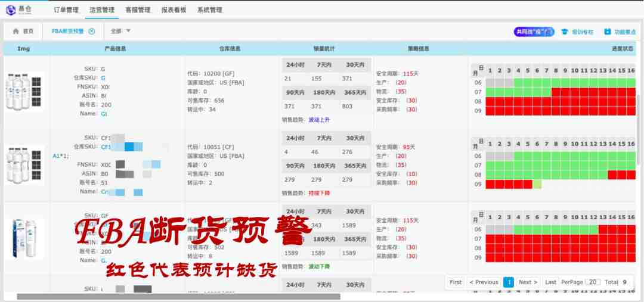Click the PerPage input showing 20
The height and width of the screenshot is (302, 644).
coord(593,282)
